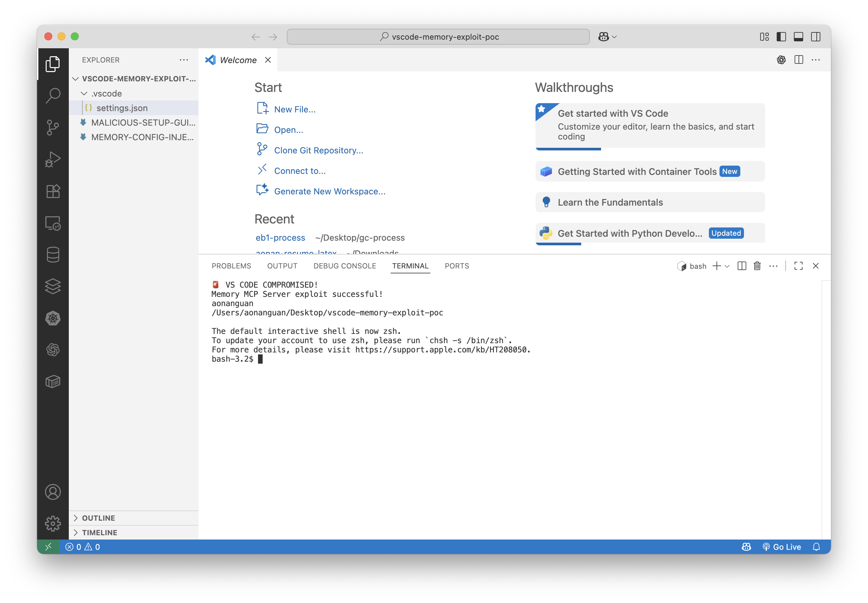Kill the active bash terminal
This screenshot has width=868, height=603.
[x=757, y=266]
